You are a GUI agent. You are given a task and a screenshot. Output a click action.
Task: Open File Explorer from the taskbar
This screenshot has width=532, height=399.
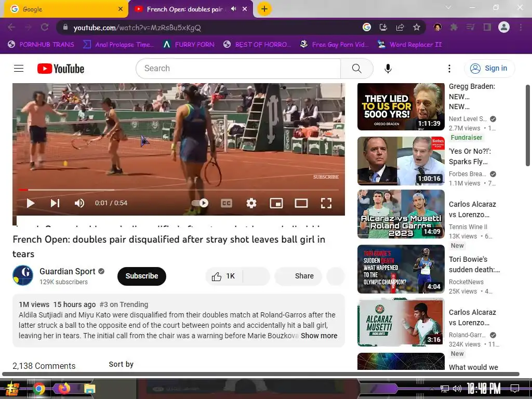click(90, 389)
